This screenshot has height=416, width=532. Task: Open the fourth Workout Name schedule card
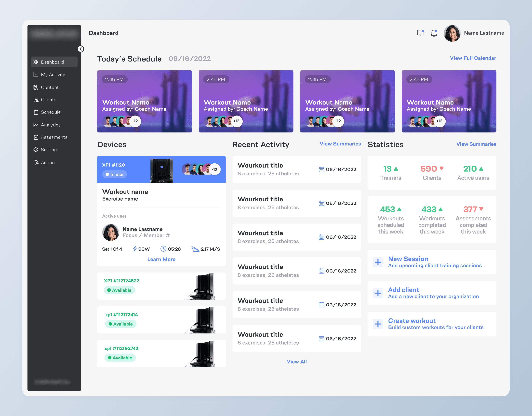click(449, 101)
